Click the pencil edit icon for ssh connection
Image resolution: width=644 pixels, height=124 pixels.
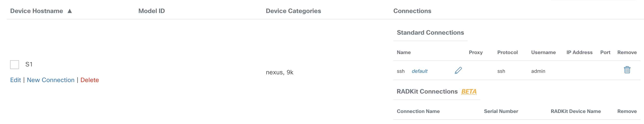pos(458,71)
